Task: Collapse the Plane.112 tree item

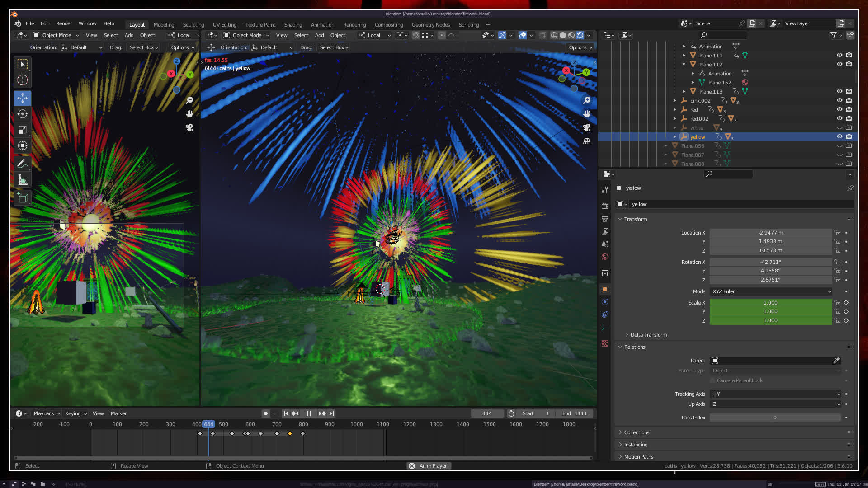Action: (x=684, y=65)
